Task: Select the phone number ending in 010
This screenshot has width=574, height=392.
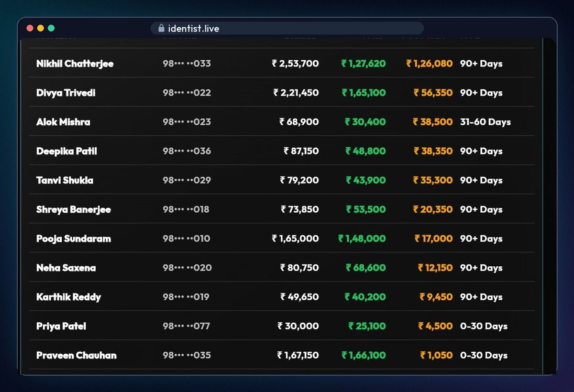Action: coord(187,239)
